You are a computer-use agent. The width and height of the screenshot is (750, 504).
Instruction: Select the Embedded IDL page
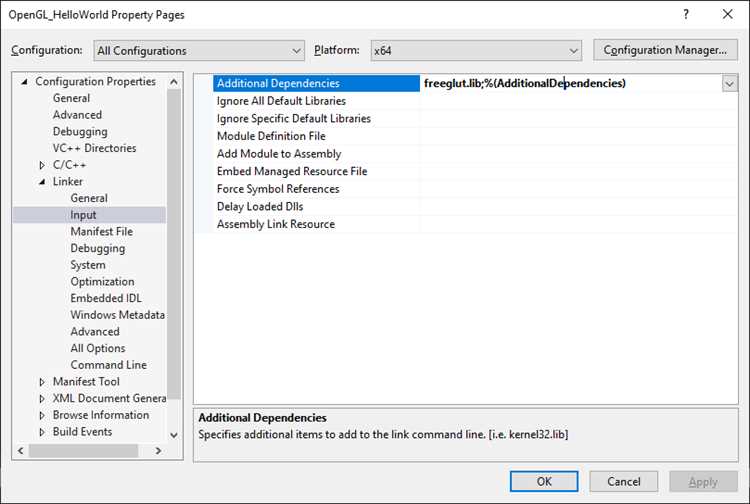click(x=106, y=298)
